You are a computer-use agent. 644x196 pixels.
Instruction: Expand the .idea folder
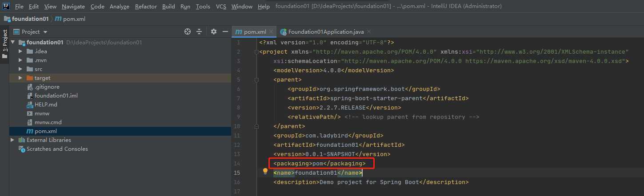pos(20,51)
